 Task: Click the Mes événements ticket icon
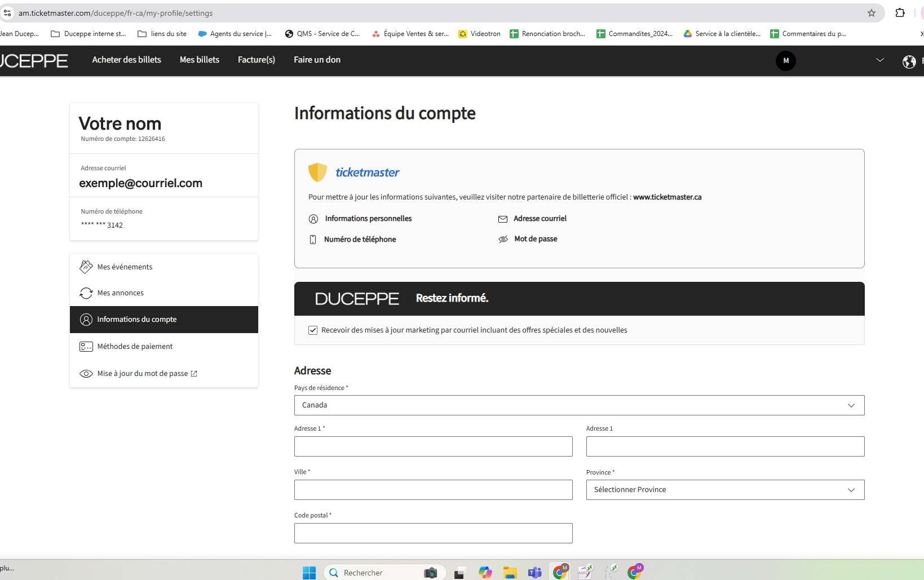[x=86, y=267]
